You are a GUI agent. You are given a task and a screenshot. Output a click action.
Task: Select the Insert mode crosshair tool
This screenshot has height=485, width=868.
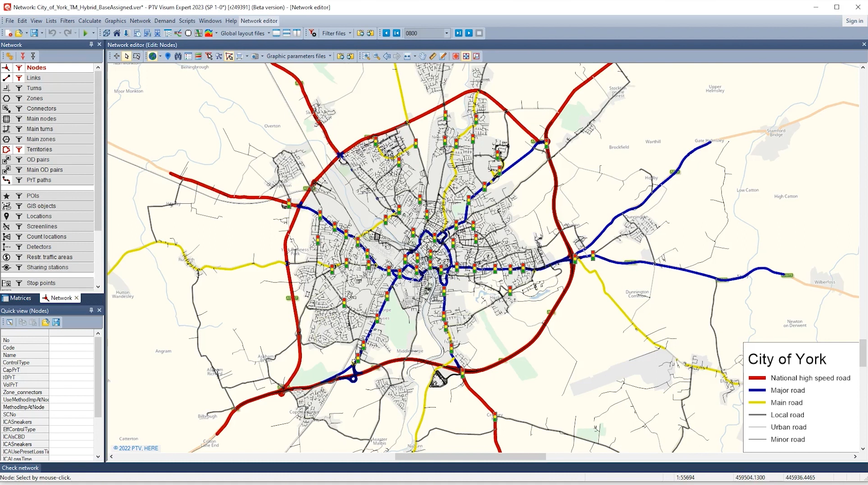[x=116, y=56]
